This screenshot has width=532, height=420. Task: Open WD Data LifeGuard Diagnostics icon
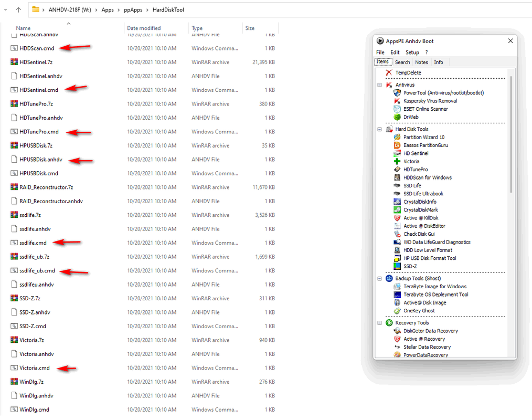click(x=397, y=242)
